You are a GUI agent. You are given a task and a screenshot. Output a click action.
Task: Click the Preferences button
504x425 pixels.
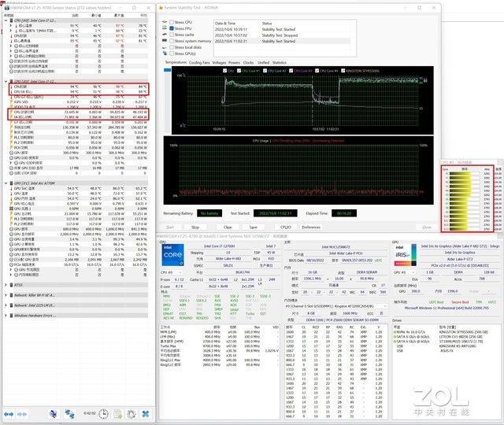[x=311, y=227]
